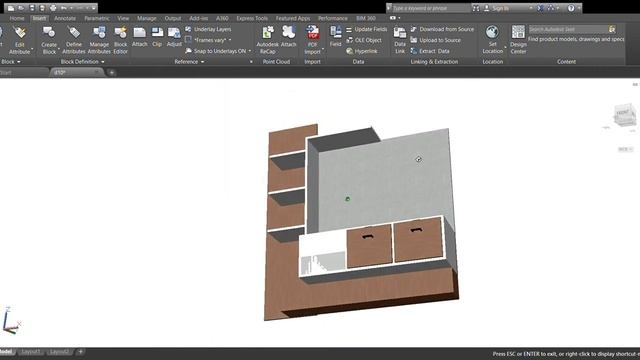Open the Edit Attribute dropdown arrow
Screen dimensions: 640x360
click(32, 49)
